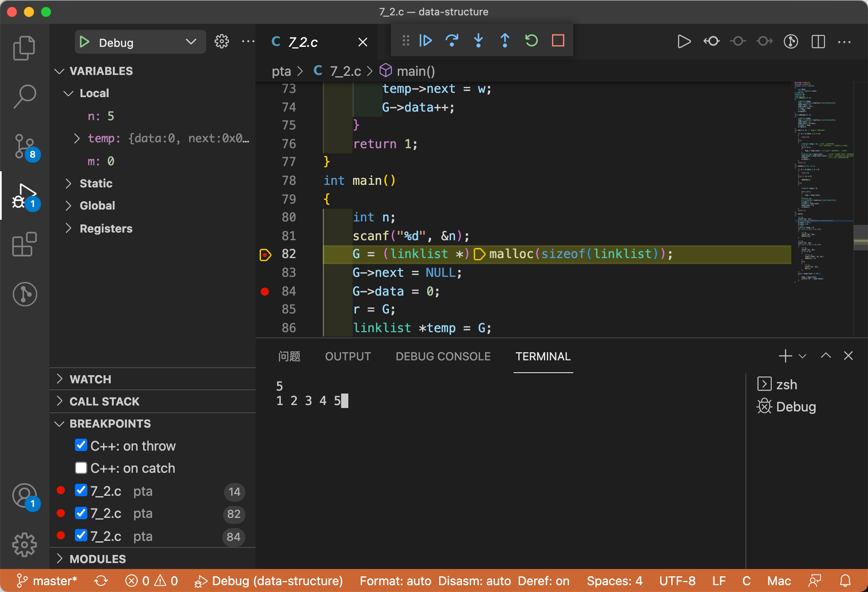868x592 pixels.
Task: Click the master* branch in status bar
Action: pyautogui.click(x=47, y=581)
